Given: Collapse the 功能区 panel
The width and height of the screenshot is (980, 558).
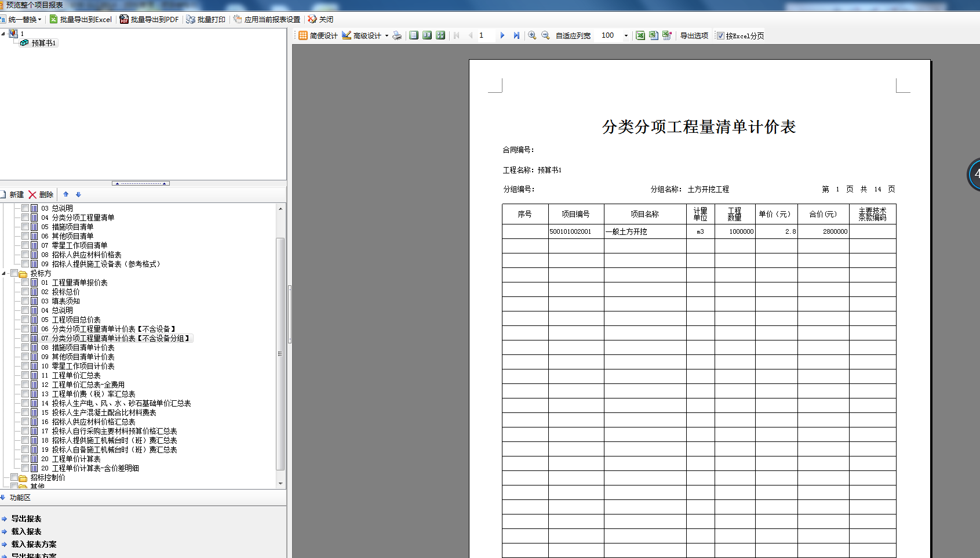Looking at the screenshot, I should tap(3, 498).
